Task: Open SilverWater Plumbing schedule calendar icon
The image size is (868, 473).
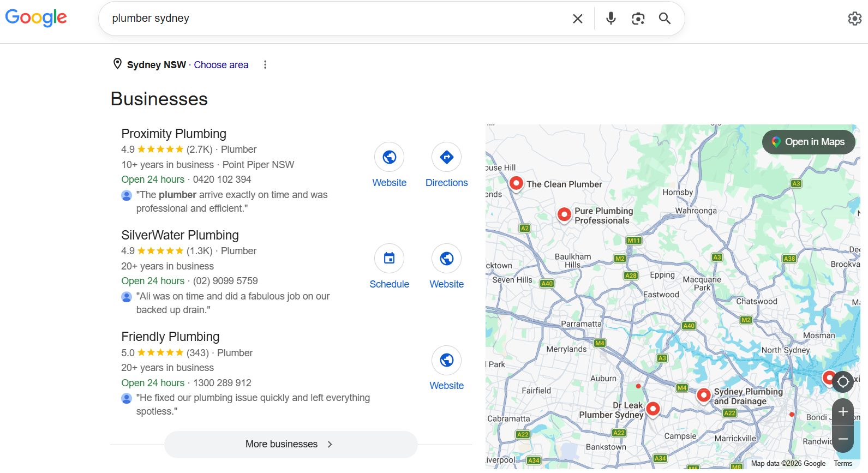Action: point(390,259)
